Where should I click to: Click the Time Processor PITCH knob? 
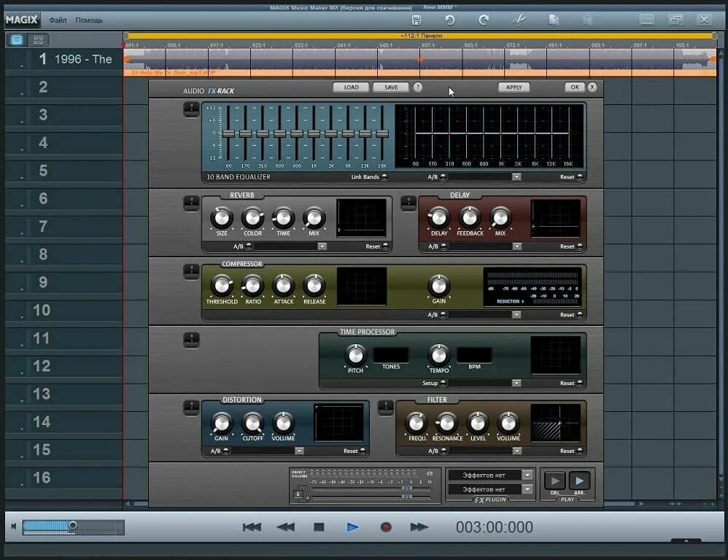356,355
